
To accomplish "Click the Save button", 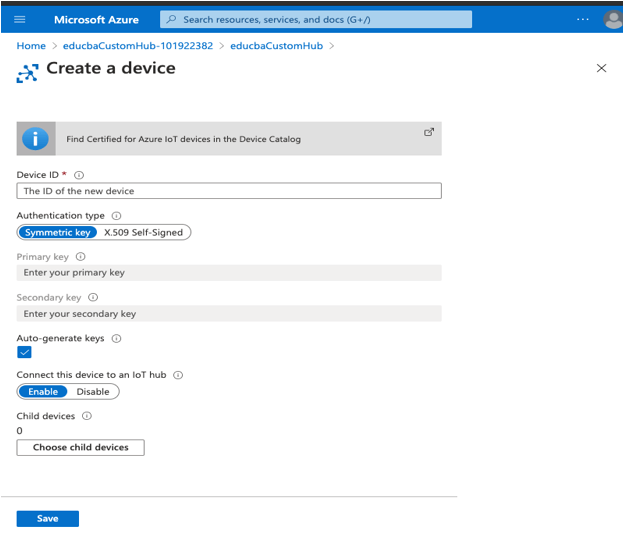I will [x=48, y=518].
